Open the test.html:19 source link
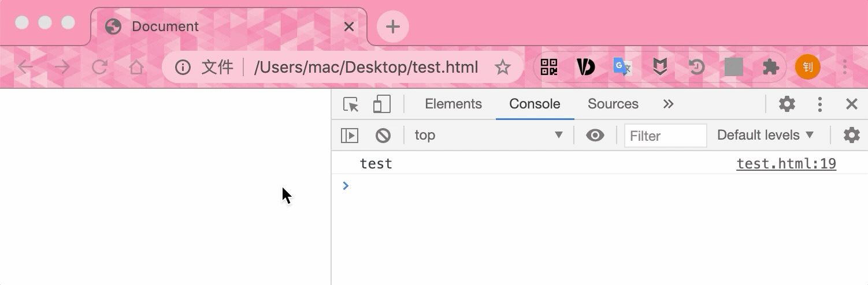This screenshot has height=285, width=868. [x=786, y=164]
